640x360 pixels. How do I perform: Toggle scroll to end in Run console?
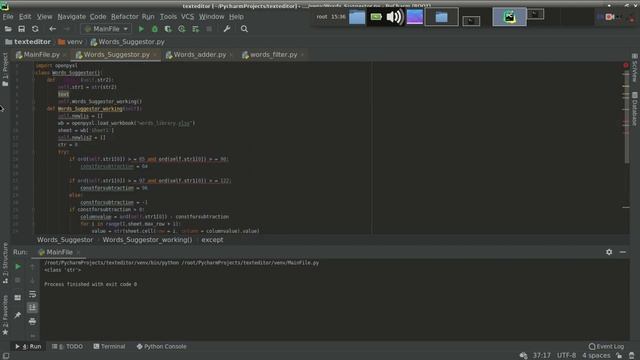(x=33, y=308)
